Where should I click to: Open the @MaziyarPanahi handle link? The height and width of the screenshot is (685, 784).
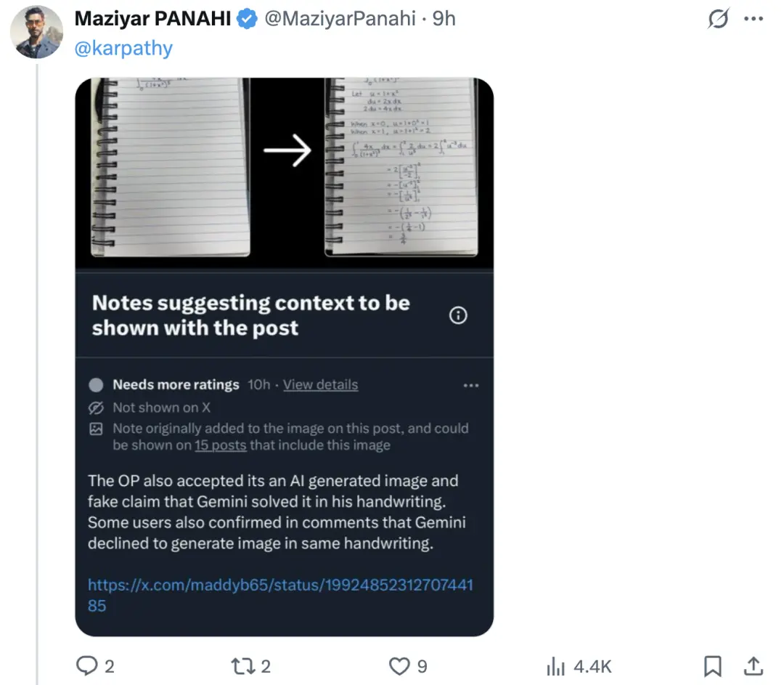pos(341,19)
